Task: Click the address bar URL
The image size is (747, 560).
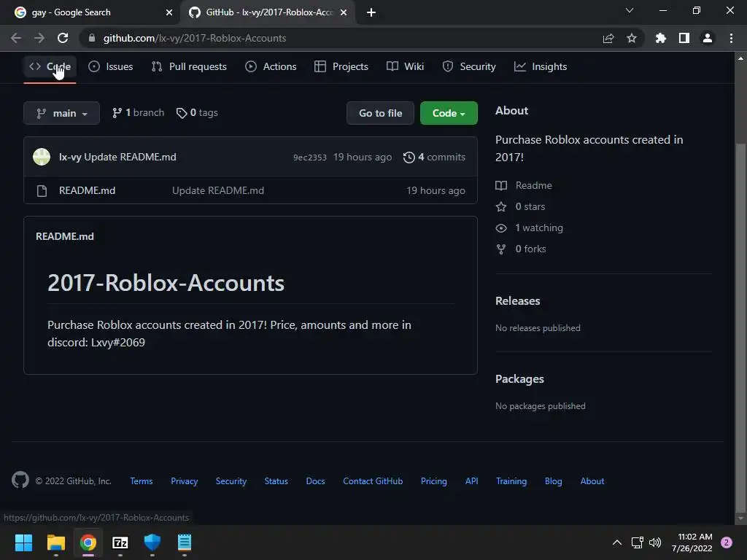Action: point(194,38)
